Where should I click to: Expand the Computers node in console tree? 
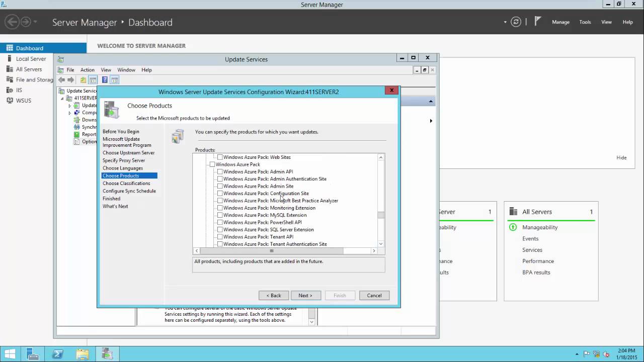[x=70, y=113]
